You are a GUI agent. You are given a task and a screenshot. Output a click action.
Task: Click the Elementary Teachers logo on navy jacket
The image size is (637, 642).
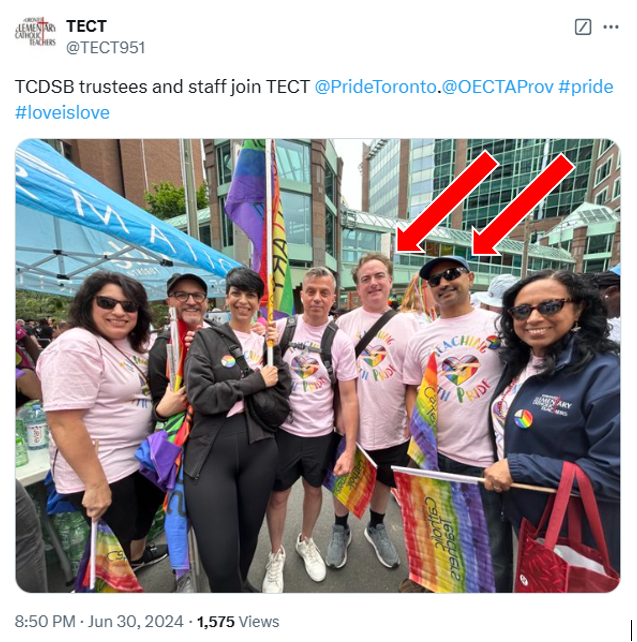click(x=552, y=405)
